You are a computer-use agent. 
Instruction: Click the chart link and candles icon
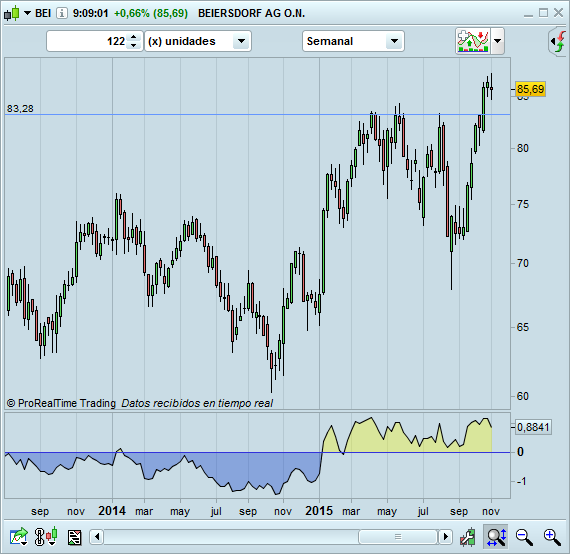click(46, 537)
